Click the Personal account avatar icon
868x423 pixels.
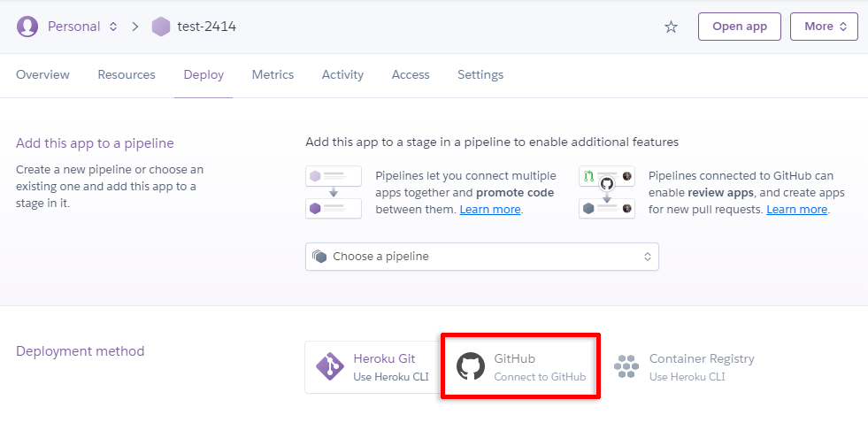pos(27,26)
